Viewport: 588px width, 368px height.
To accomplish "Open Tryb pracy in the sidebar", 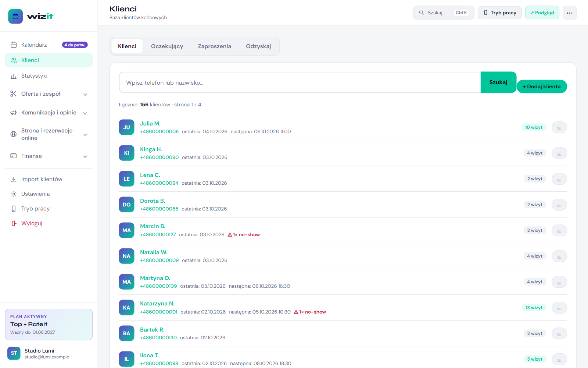I will tap(49, 209).
